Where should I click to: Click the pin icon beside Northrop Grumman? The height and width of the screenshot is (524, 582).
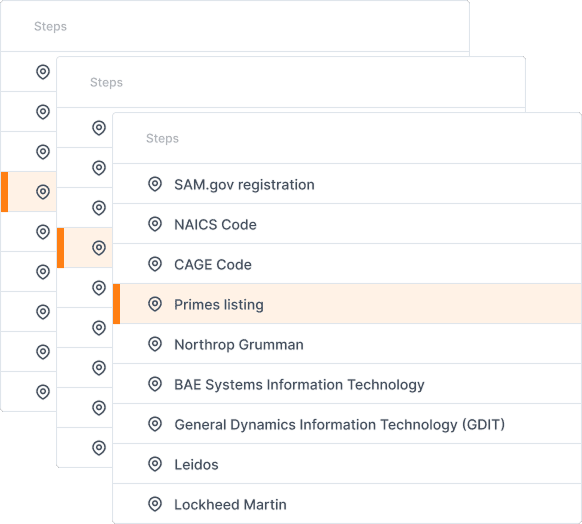pyautogui.click(x=155, y=344)
